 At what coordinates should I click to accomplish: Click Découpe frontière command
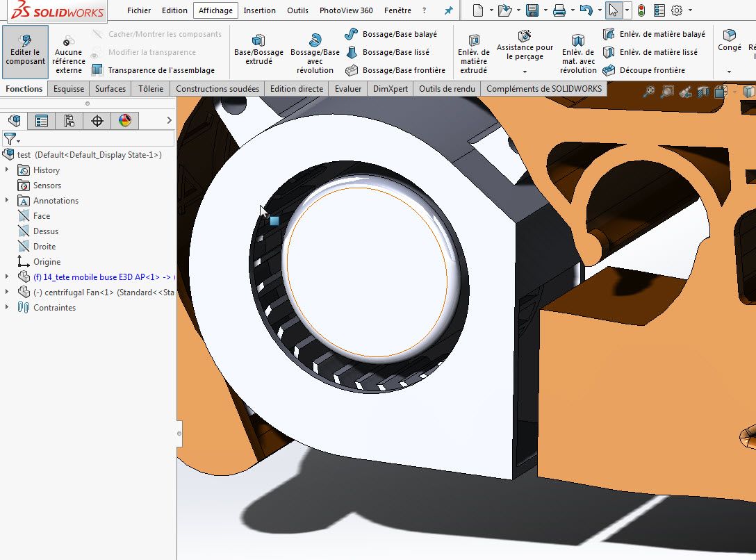[x=643, y=70]
